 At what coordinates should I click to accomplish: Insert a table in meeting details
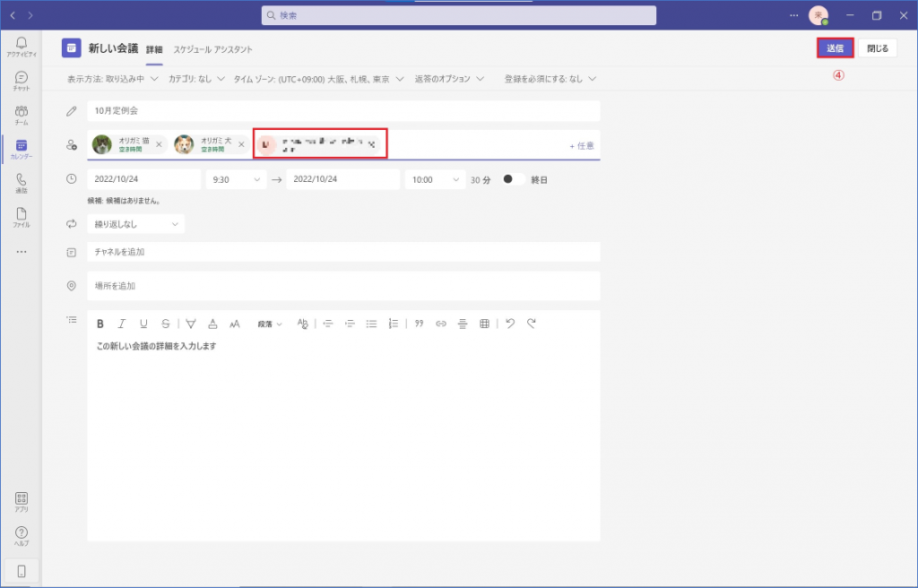(484, 324)
